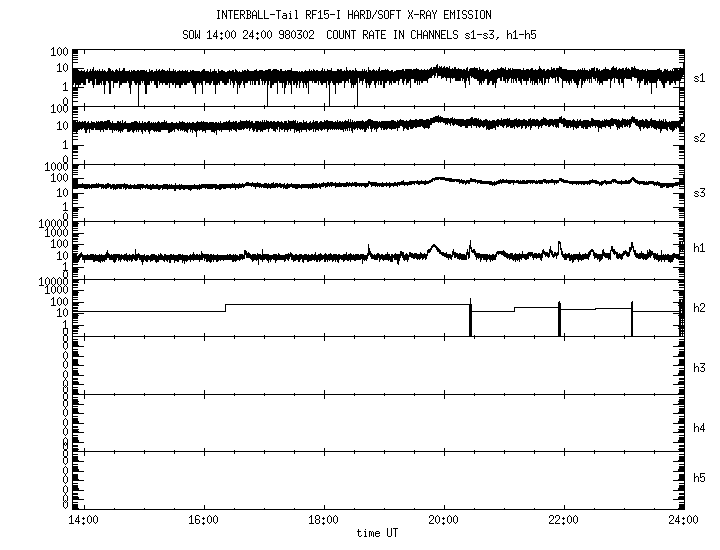Image resolution: width=720 pixels, height=550 pixels.
Task: Click the 24:00 time axis tick label
Action: pos(683,521)
